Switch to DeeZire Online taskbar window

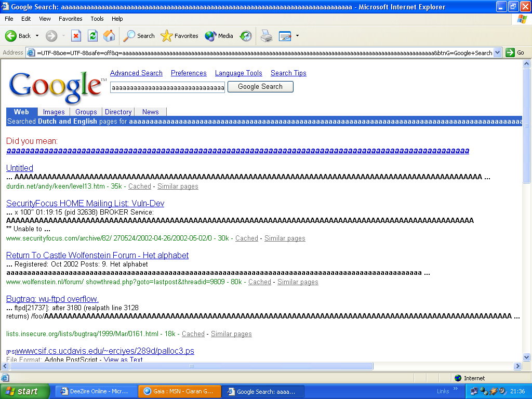pyautogui.click(x=95, y=391)
